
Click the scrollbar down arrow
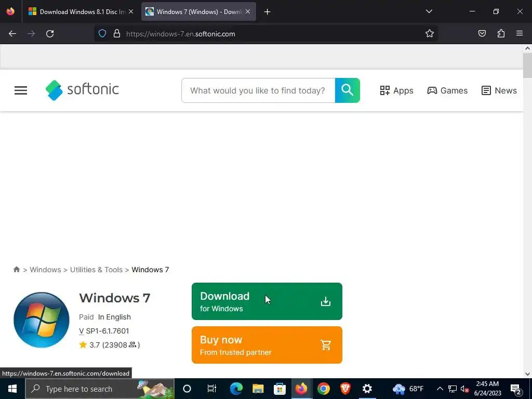coord(527,374)
